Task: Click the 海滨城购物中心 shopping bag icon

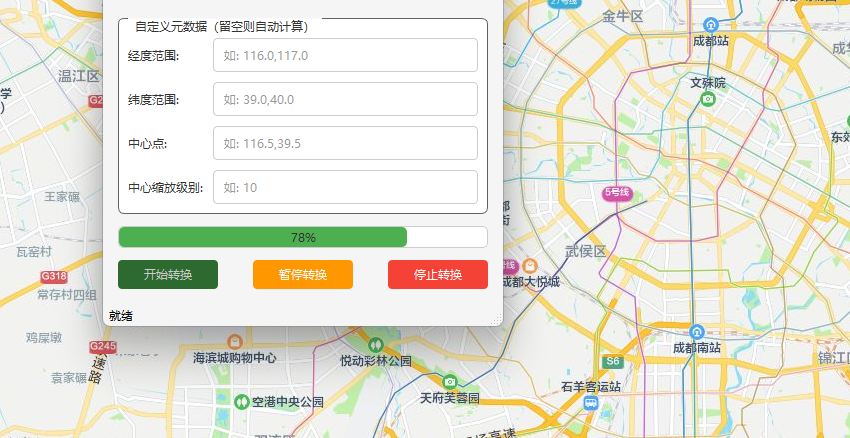Action: pos(235,342)
